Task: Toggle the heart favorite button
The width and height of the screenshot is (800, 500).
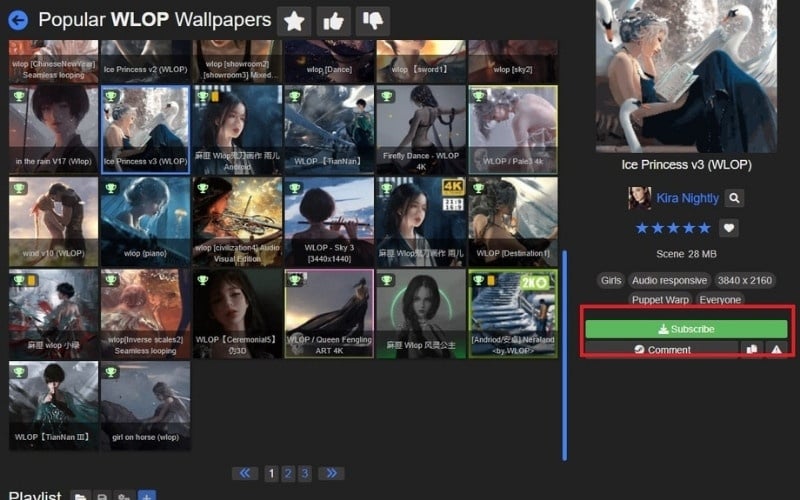Action: (729, 228)
